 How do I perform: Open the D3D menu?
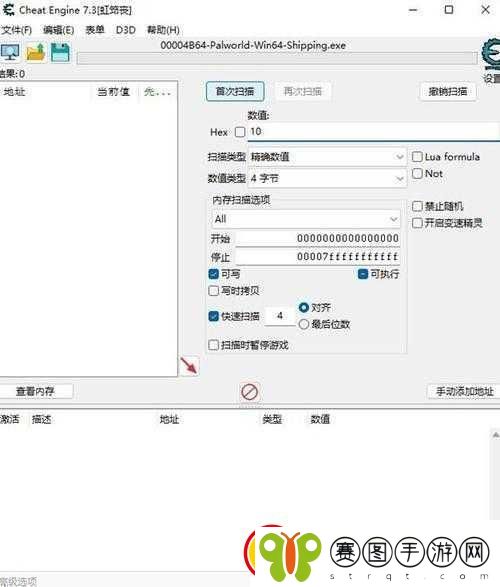(126, 30)
